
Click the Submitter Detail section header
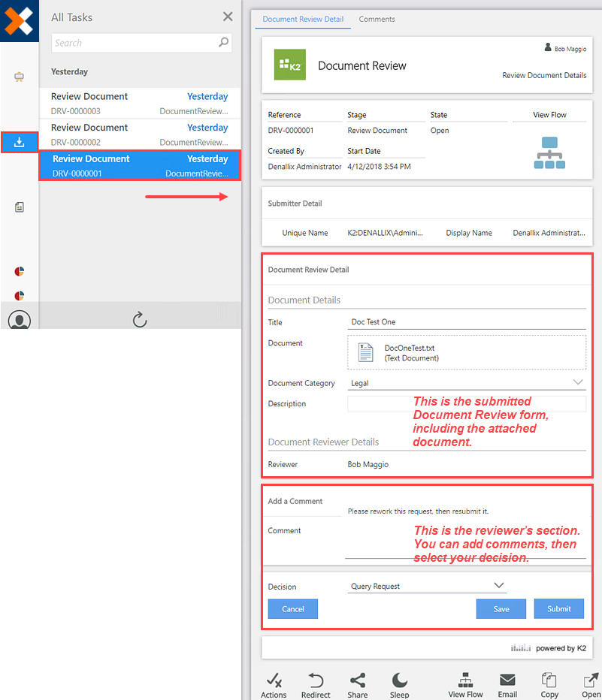click(x=295, y=203)
